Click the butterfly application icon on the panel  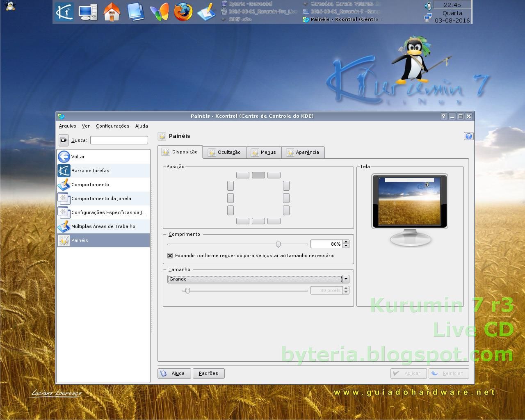(160, 12)
